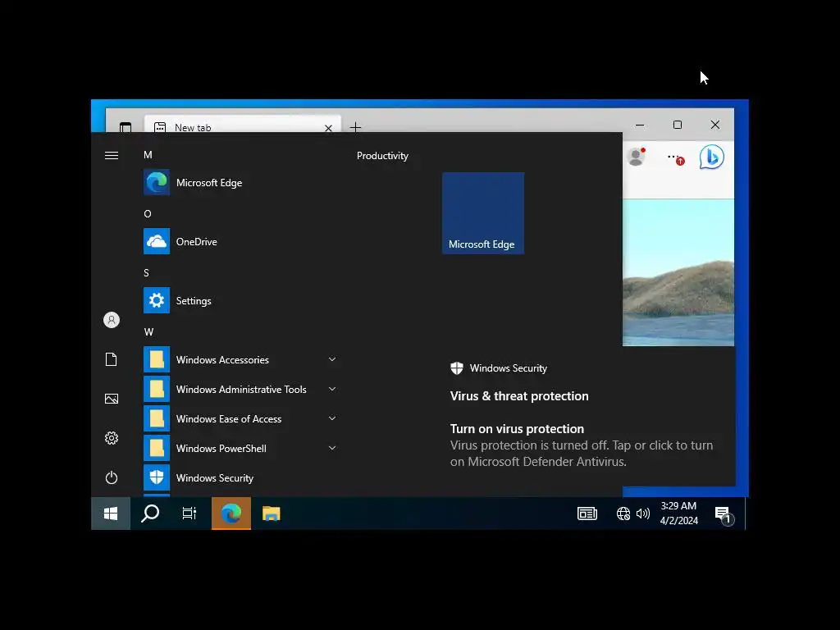
Task: Open the clock showing 3:29 AM
Action: point(678,514)
